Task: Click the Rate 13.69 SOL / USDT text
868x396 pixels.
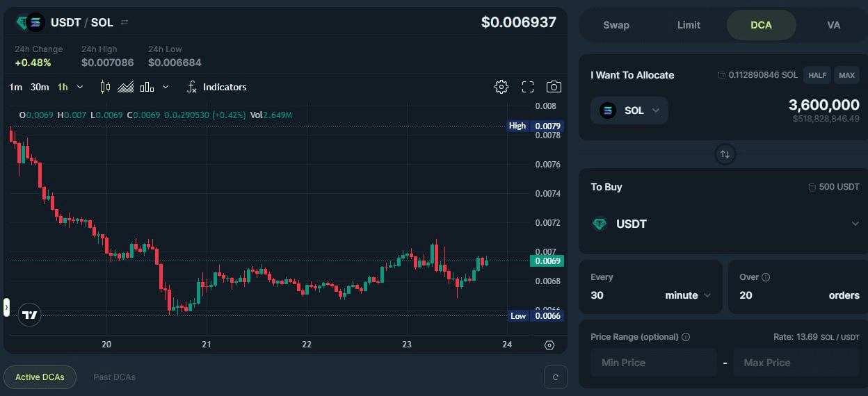Action: [x=817, y=337]
